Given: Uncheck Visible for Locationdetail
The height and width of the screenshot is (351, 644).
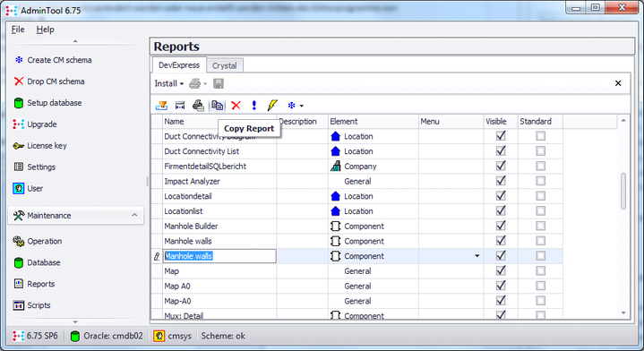Looking at the screenshot, I should (501, 196).
